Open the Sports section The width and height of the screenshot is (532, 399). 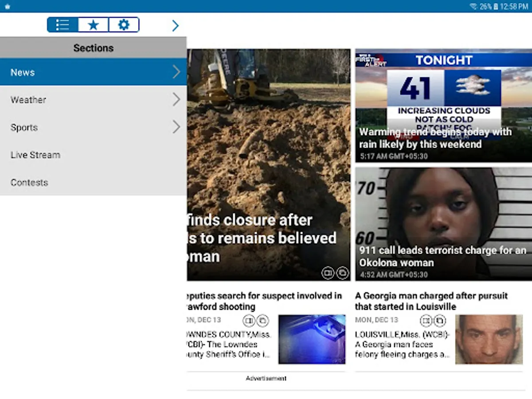tap(93, 127)
